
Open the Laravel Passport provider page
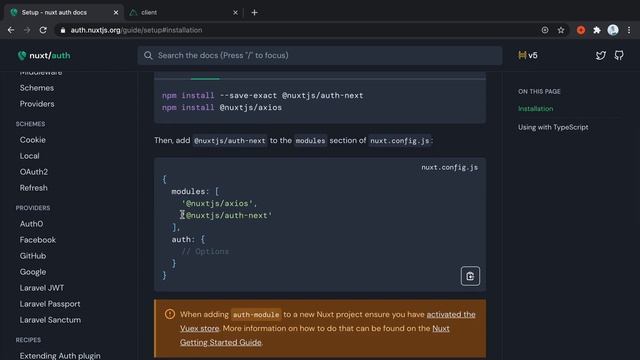[50, 304]
